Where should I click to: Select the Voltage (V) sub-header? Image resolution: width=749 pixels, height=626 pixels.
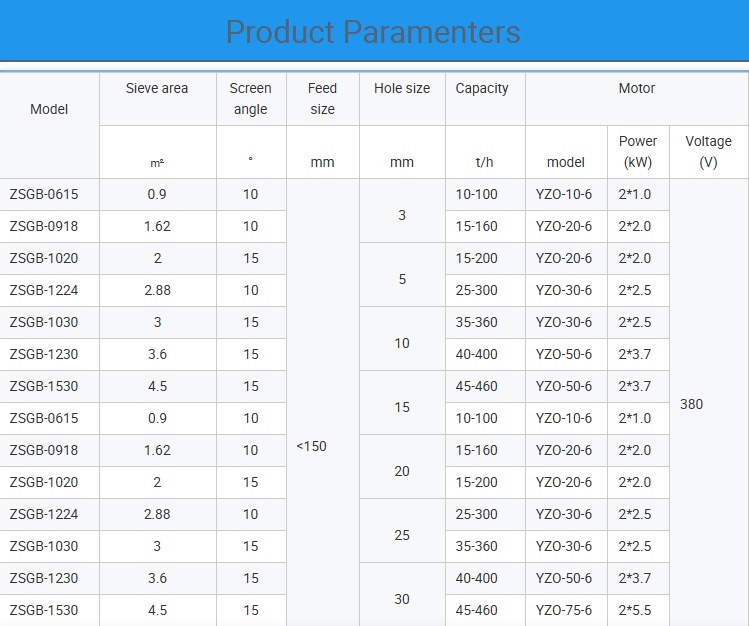708,151
